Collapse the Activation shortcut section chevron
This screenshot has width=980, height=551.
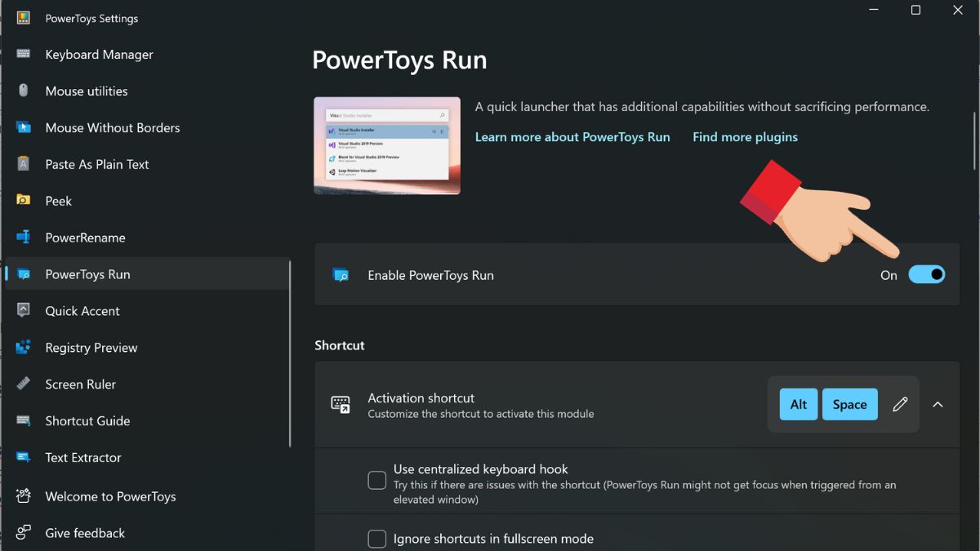pos(938,404)
